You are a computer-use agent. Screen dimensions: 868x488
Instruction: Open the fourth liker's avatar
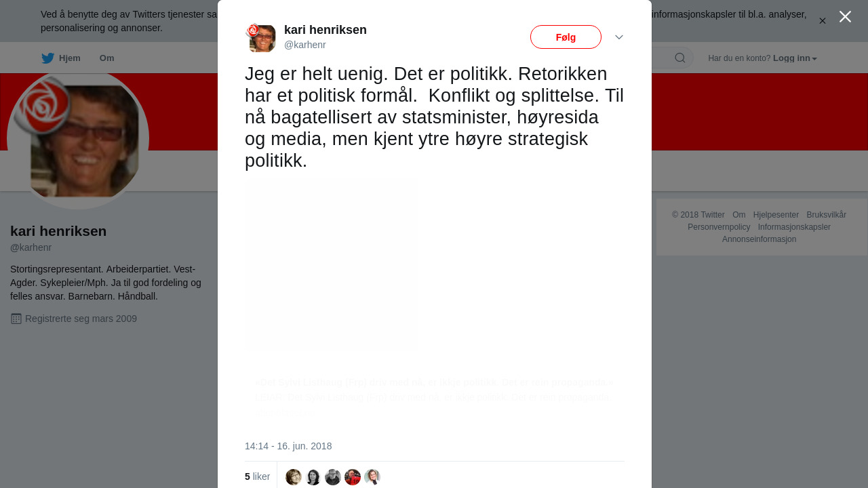click(x=353, y=477)
